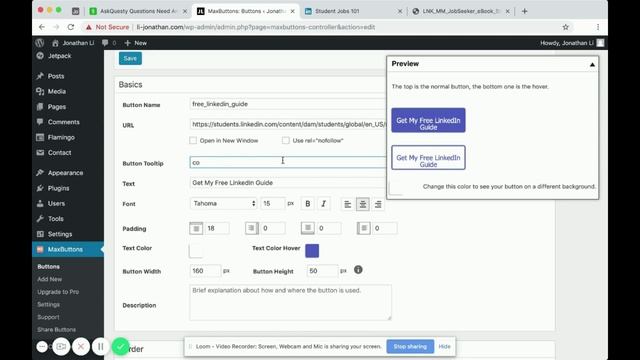
Task: Click the padding bottom icon
Action: point(307,228)
